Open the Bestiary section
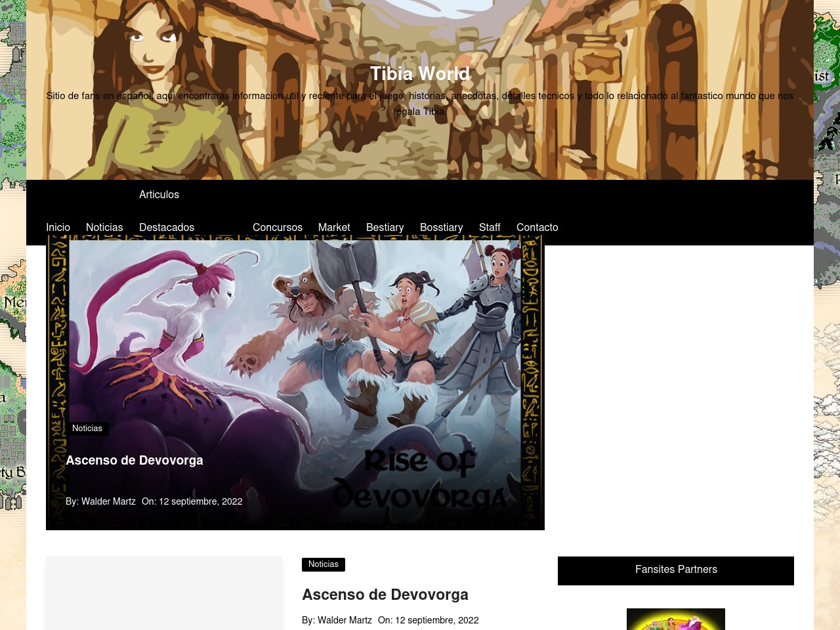The height and width of the screenshot is (630, 840). pyautogui.click(x=385, y=228)
